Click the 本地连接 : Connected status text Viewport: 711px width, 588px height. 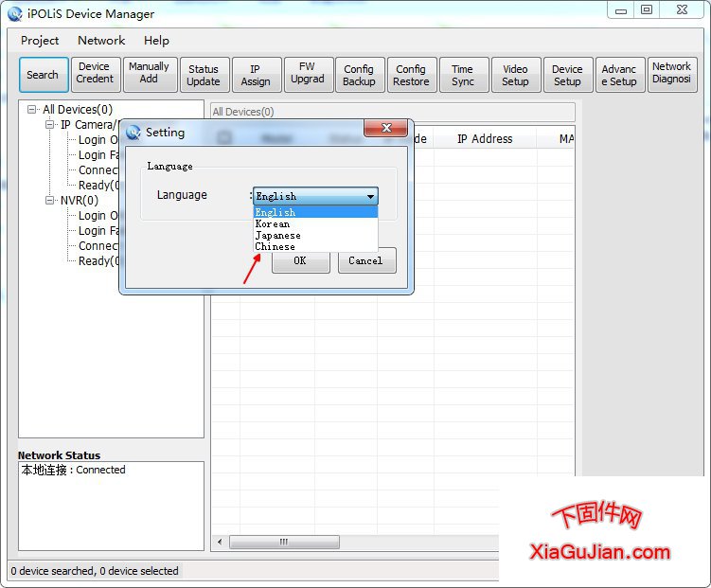[x=73, y=470]
